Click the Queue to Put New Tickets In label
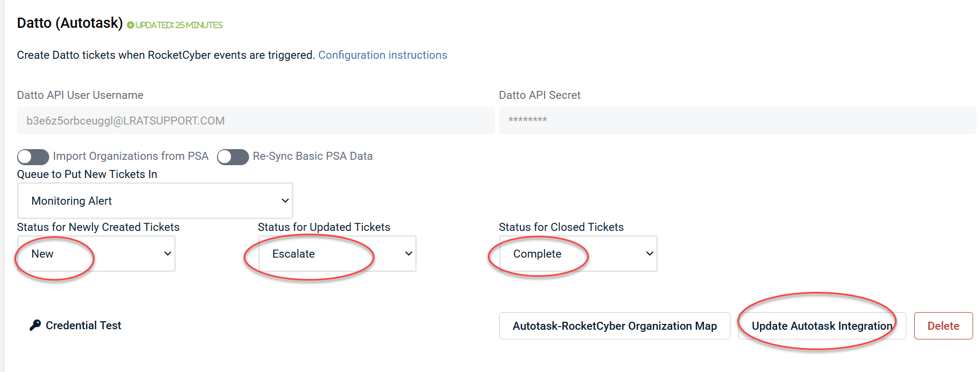Viewport: 980px width, 372px height. pos(87,174)
